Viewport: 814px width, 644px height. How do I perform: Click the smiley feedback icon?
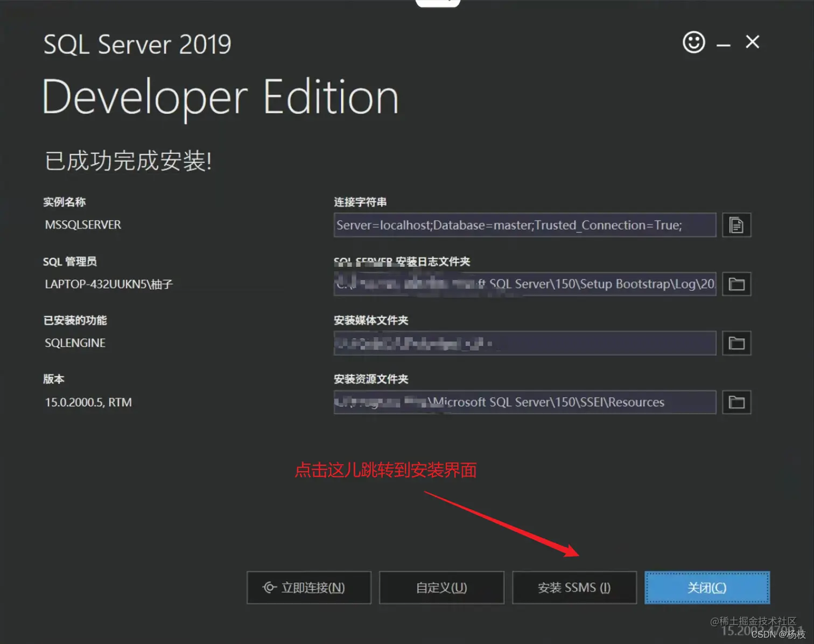693,42
